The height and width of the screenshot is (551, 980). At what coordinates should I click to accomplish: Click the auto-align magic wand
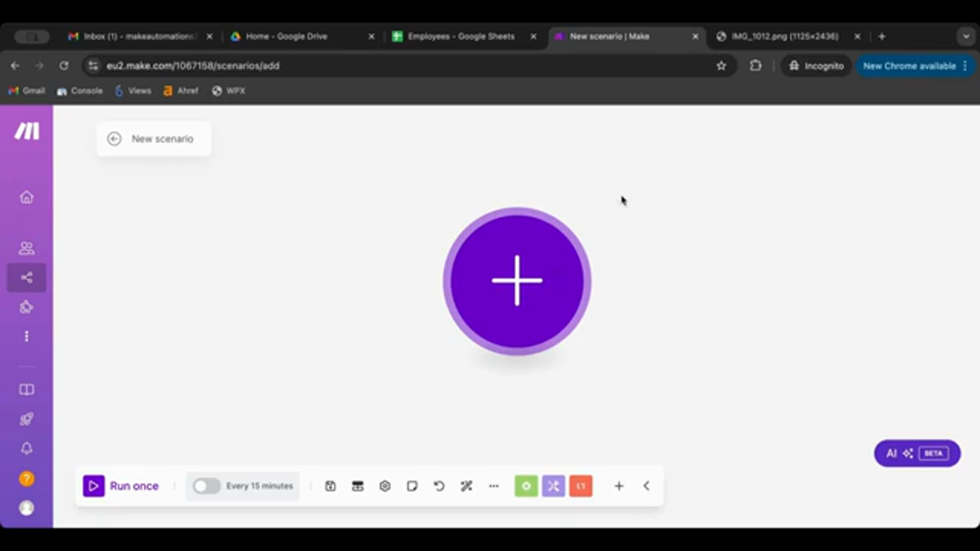tap(466, 486)
